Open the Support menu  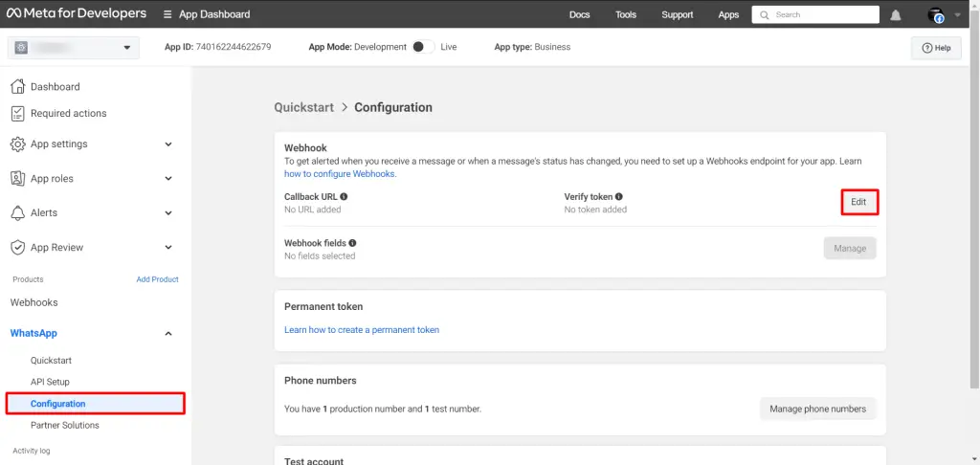click(x=678, y=14)
